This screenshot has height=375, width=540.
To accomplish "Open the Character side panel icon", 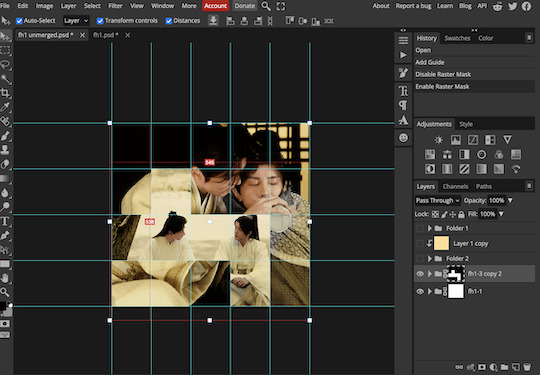I will (x=403, y=91).
